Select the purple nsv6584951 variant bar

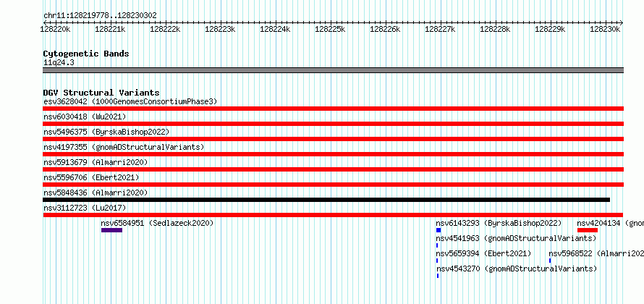coord(111,230)
